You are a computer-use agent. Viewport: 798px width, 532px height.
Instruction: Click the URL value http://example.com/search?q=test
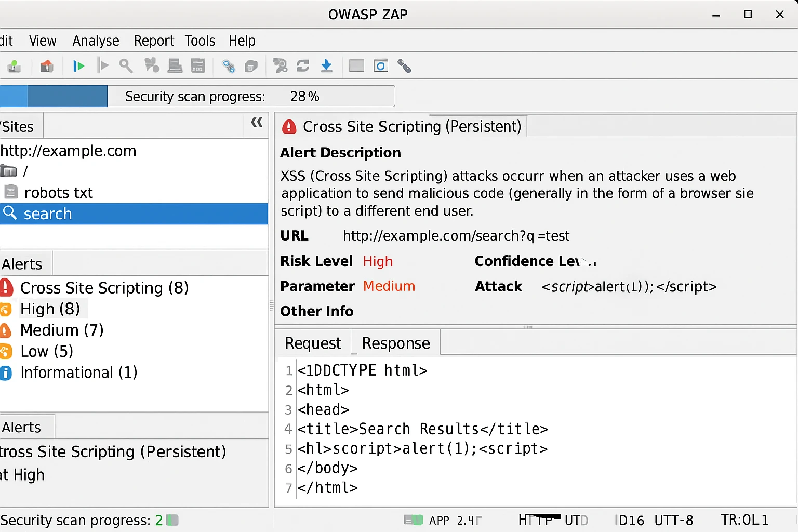click(x=456, y=236)
